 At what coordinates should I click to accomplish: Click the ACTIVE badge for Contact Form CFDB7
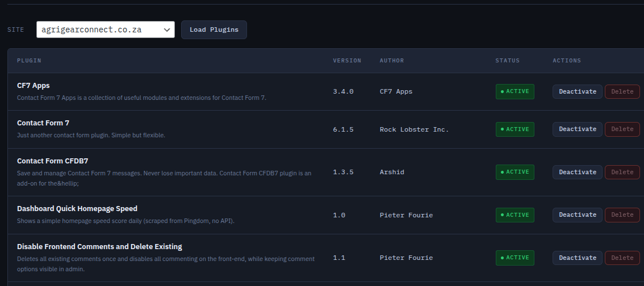515,173
